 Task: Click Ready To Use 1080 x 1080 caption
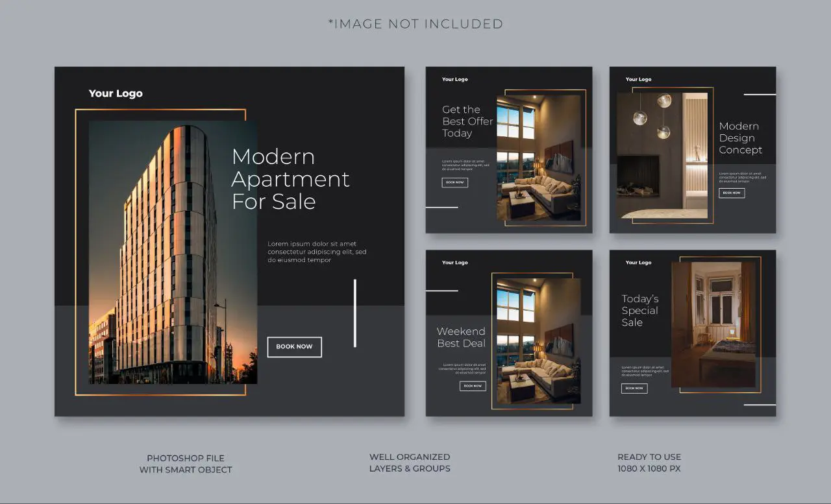649,462
